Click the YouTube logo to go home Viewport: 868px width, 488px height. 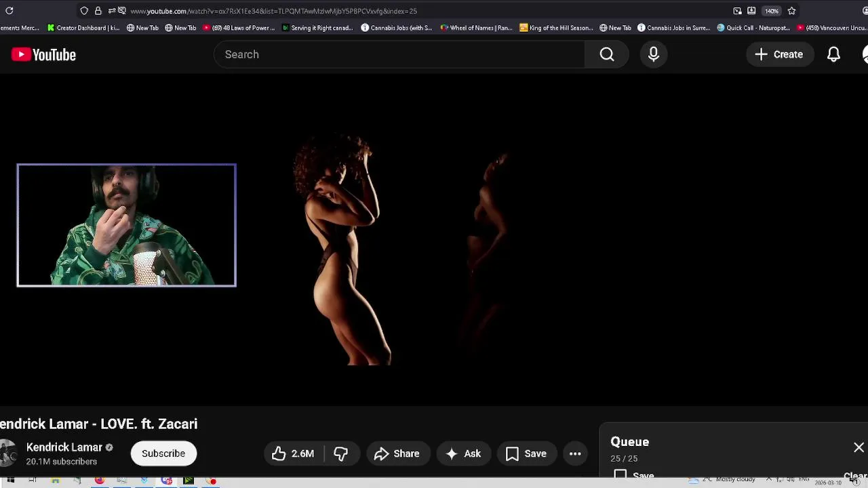(x=43, y=55)
